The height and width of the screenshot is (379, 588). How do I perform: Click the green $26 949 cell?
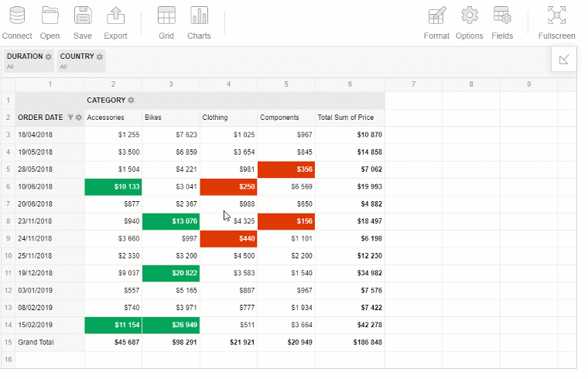click(x=171, y=325)
